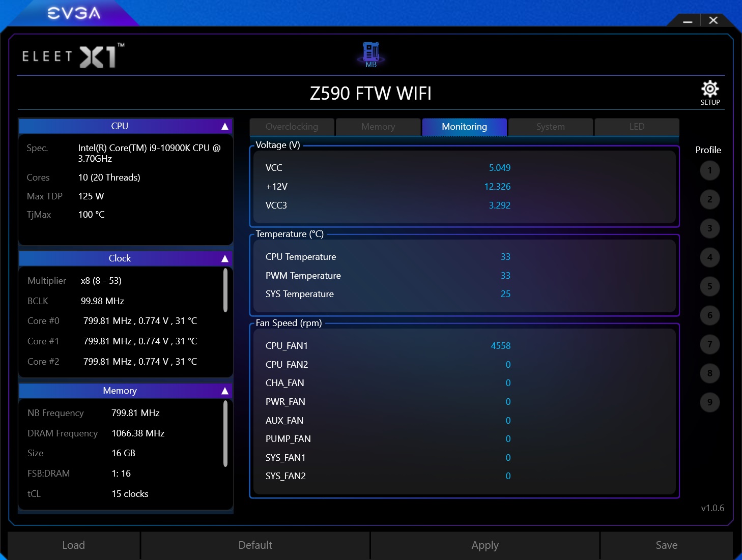Click the TjMax value 100 °C
The height and width of the screenshot is (560, 742).
tap(91, 215)
